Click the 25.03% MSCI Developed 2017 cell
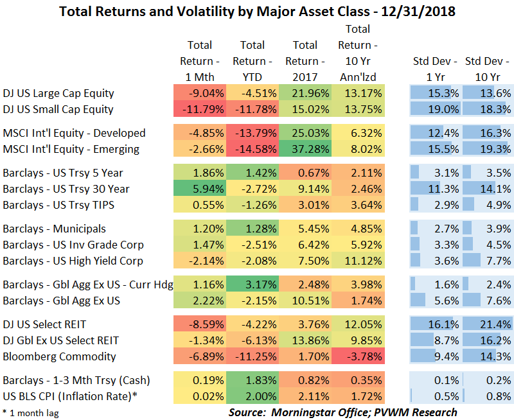The image size is (514, 420). (x=305, y=133)
